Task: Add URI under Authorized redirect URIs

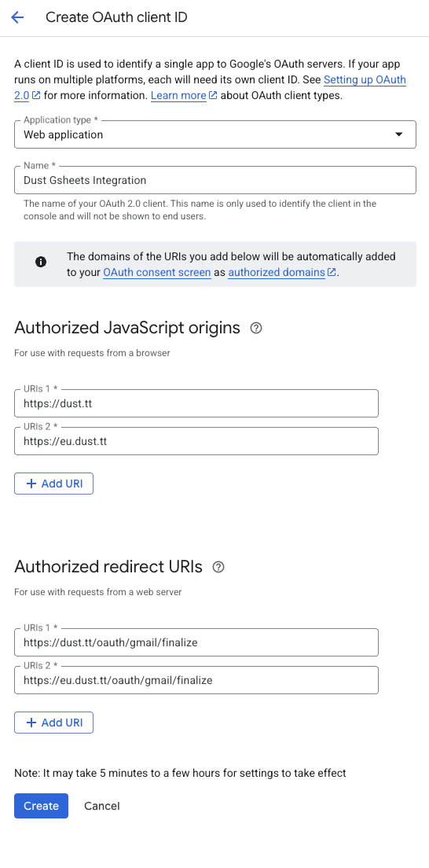Action: coord(53,723)
